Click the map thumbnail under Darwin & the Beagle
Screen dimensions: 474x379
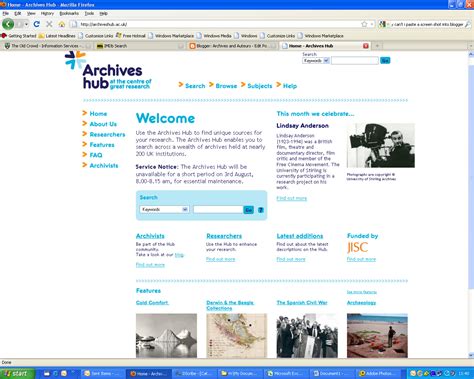click(x=237, y=336)
